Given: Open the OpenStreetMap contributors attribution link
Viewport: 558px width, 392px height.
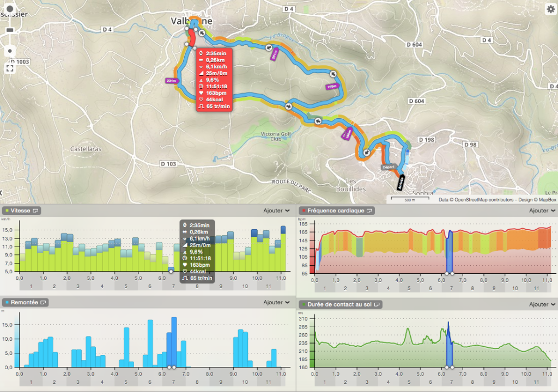Looking at the screenshot, I should coord(480,199).
